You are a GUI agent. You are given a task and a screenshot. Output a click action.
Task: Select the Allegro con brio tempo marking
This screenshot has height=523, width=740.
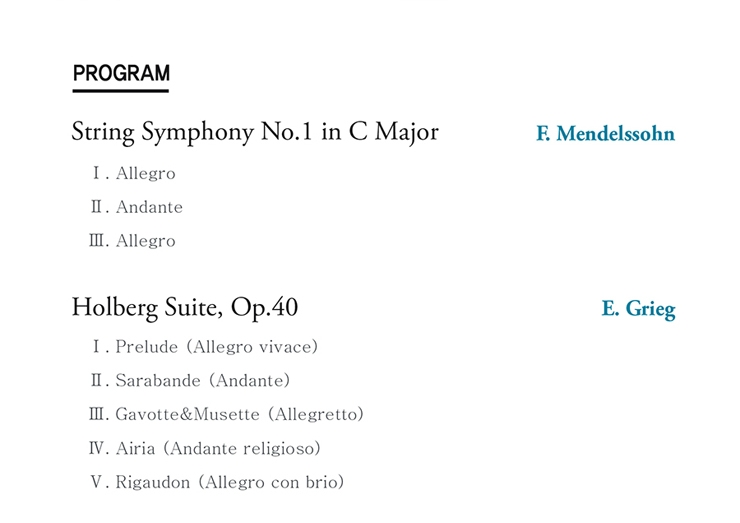point(271,482)
